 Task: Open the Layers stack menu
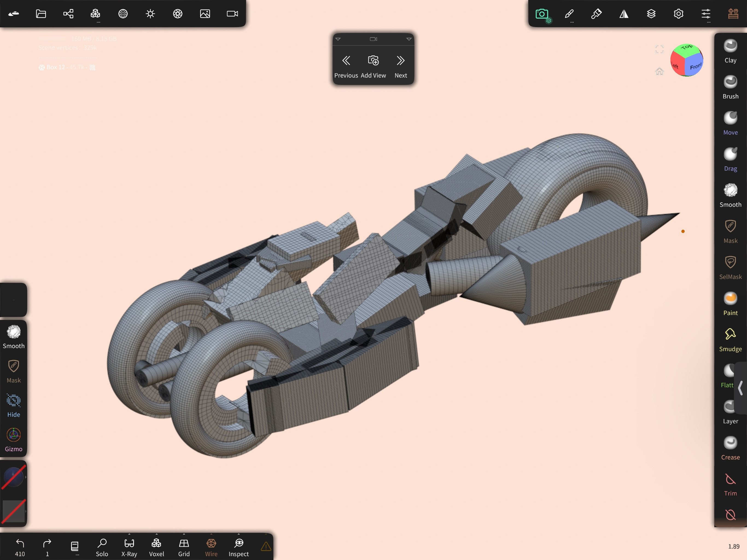click(x=651, y=14)
